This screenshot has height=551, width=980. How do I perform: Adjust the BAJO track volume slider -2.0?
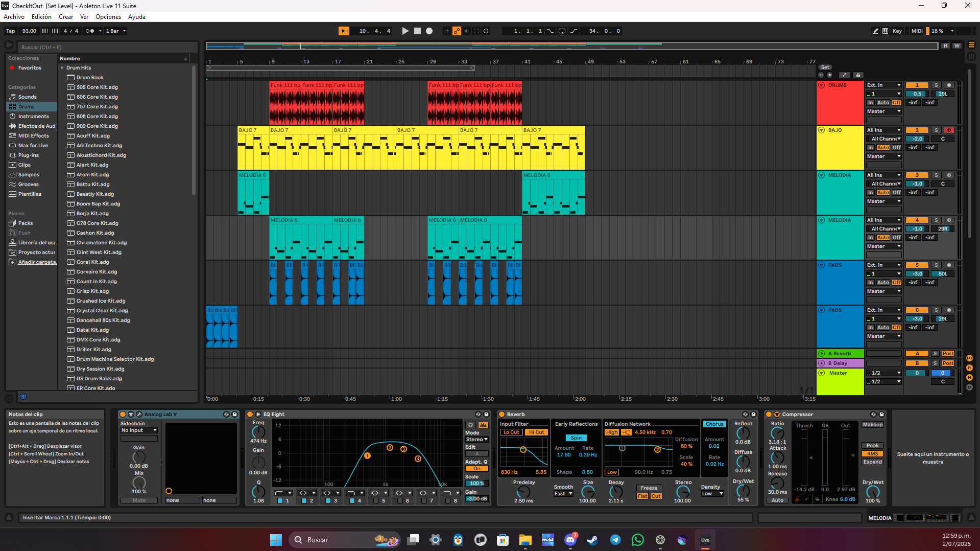coord(917,139)
